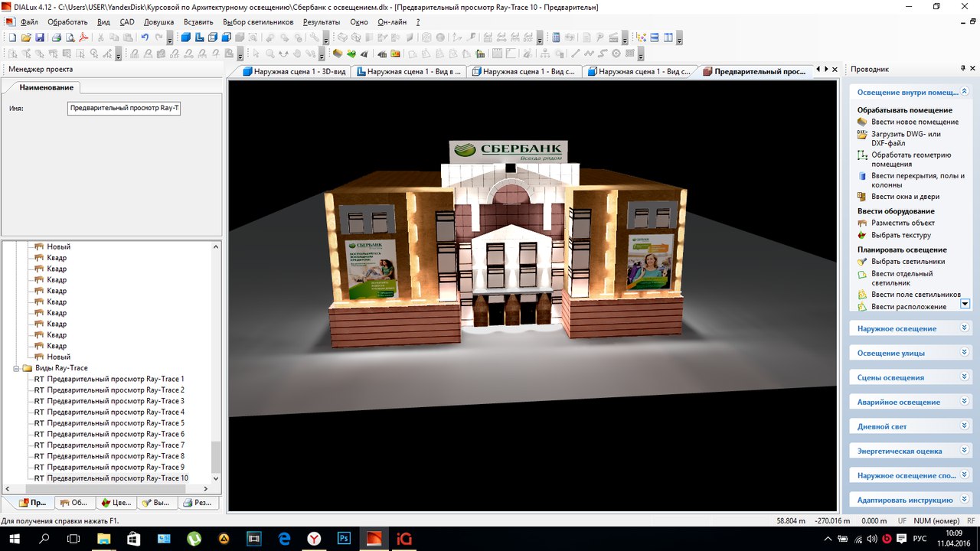Click the project tree vertical scrollbar

pyautogui.click(x=215, y=362)
